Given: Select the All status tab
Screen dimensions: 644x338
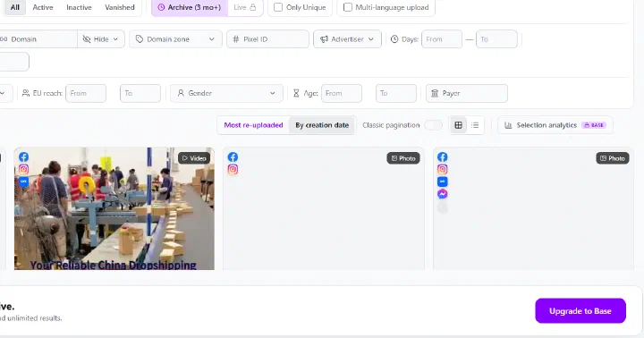Looking at the screenshot, I should (15, 7).
